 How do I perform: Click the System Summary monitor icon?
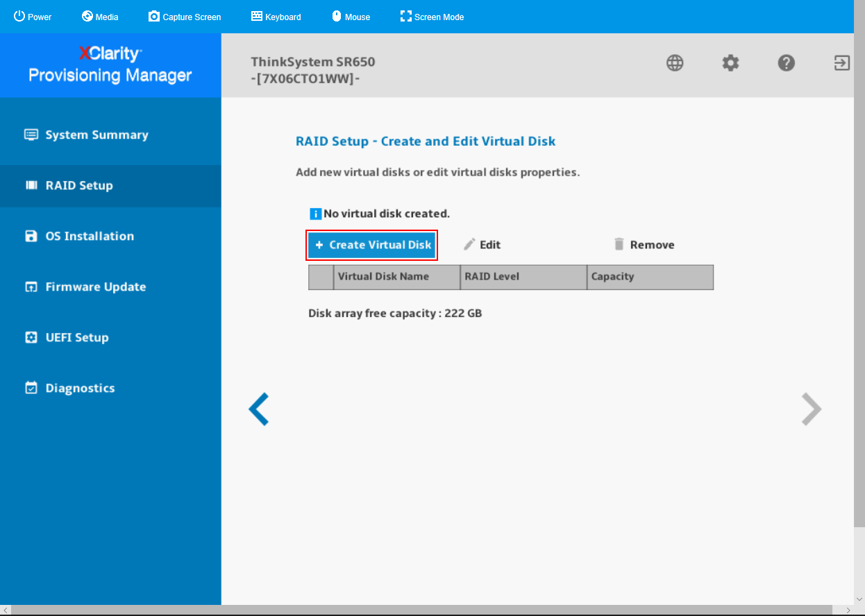31,135
